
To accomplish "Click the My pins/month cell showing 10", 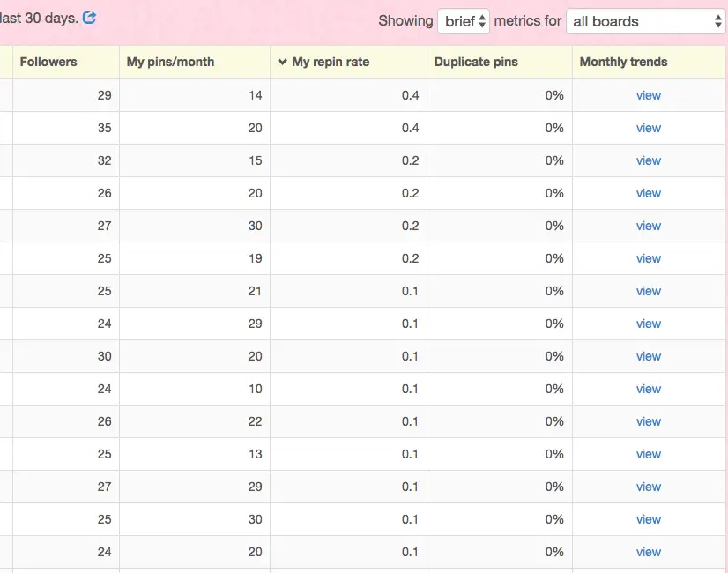I will click(x=195, y=389).
